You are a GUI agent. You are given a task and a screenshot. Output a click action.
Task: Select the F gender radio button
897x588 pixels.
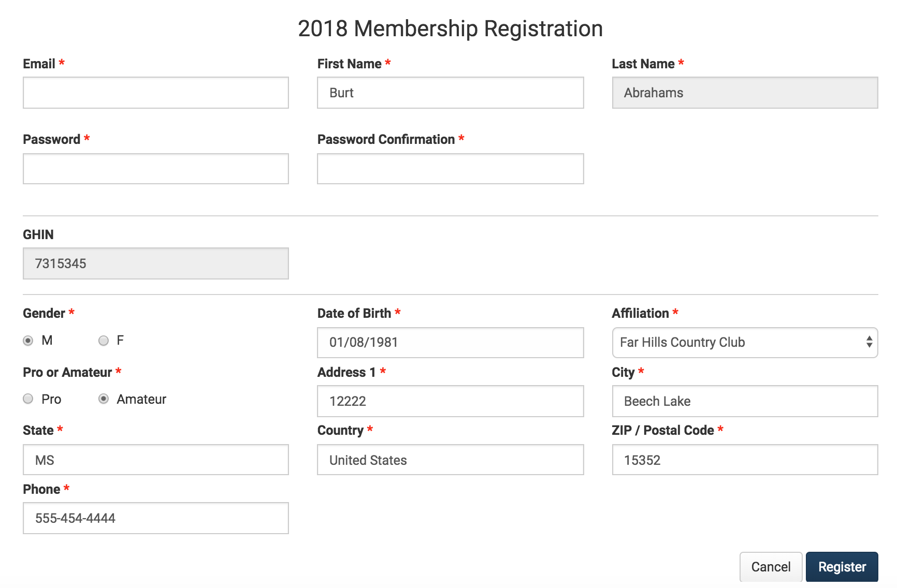[x=104, y=341]
